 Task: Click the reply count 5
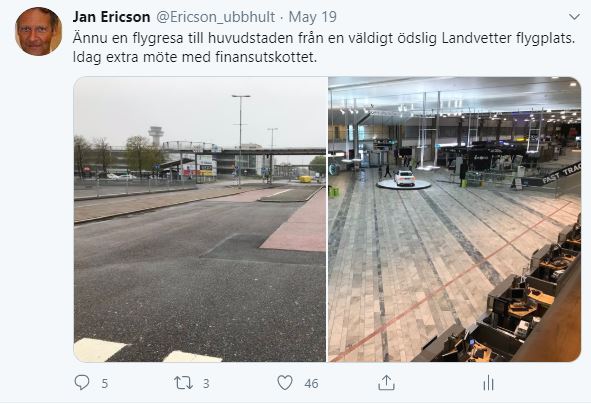(x=105, y=384)
